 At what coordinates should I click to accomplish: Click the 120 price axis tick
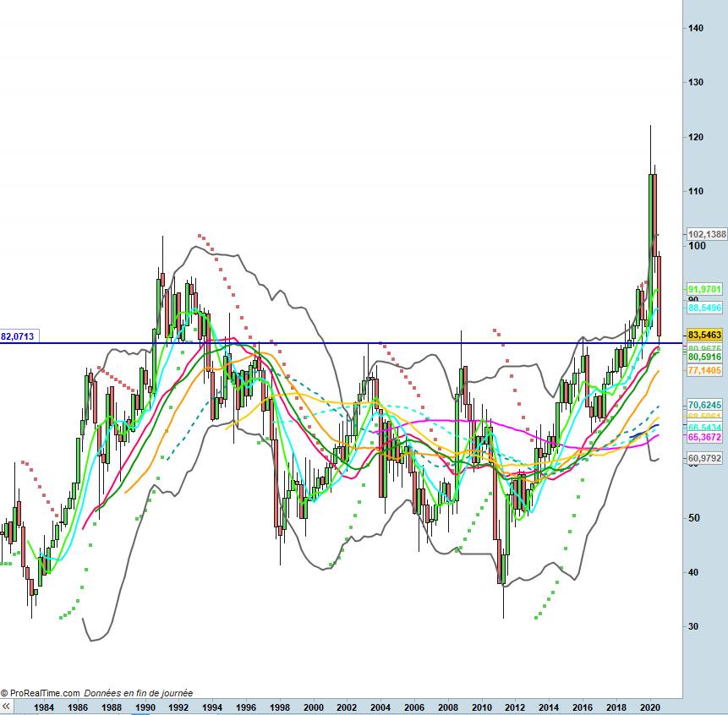click(696, 137)
